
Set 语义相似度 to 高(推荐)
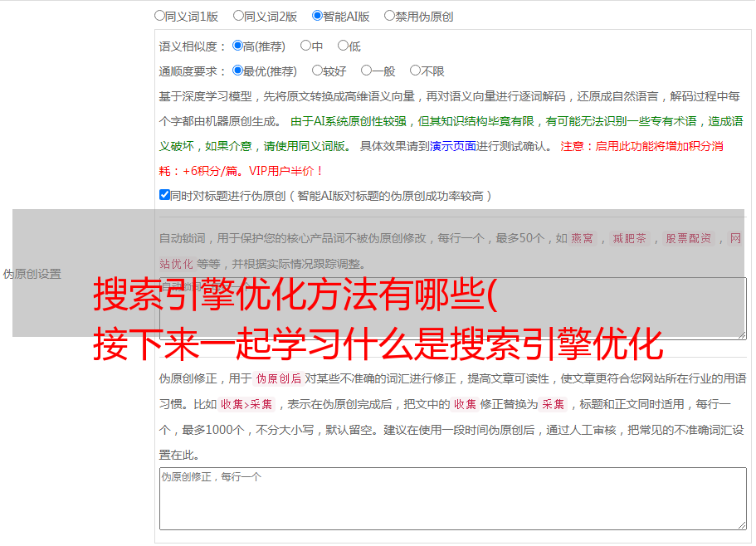click(237, 46)
